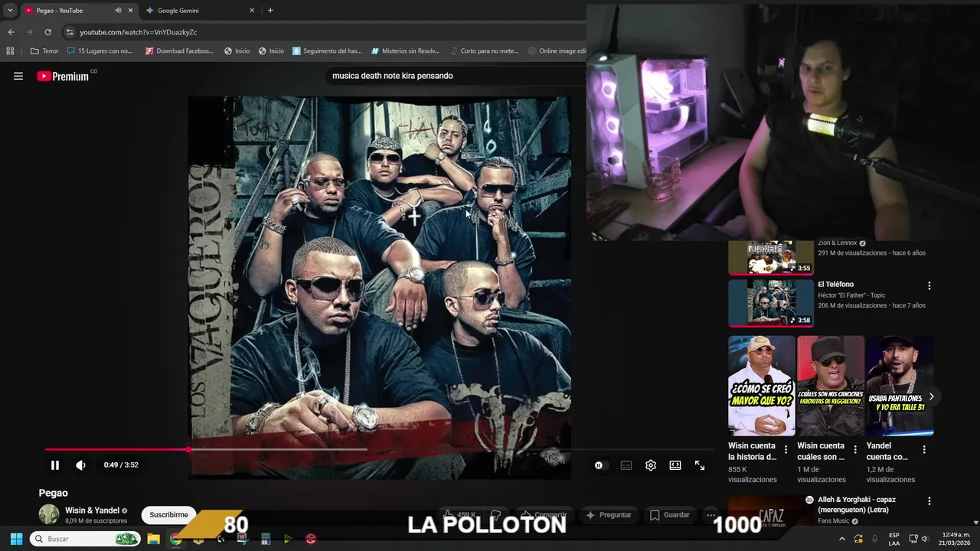The height and width of the screenshot is (551, 980).
Task: Open the Wisin & Yandel channel avatar
Action: click(x=49, y=515)
